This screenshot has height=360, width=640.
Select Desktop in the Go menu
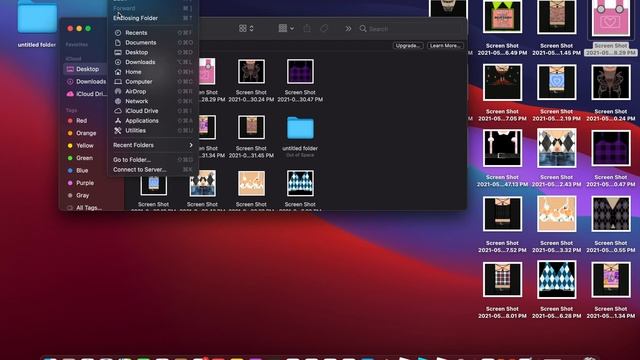click(153, 52)
